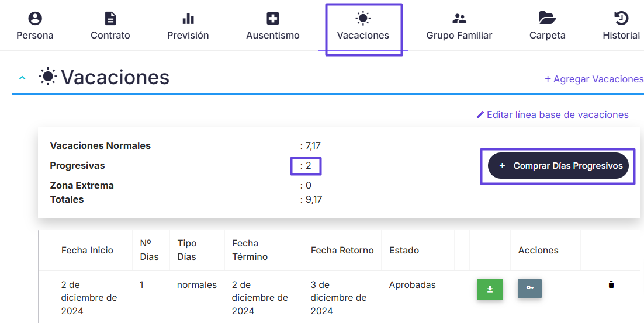644x323 pixels.
Task: Click the Agregar Vacaciones link
Action: pos(594,79)
